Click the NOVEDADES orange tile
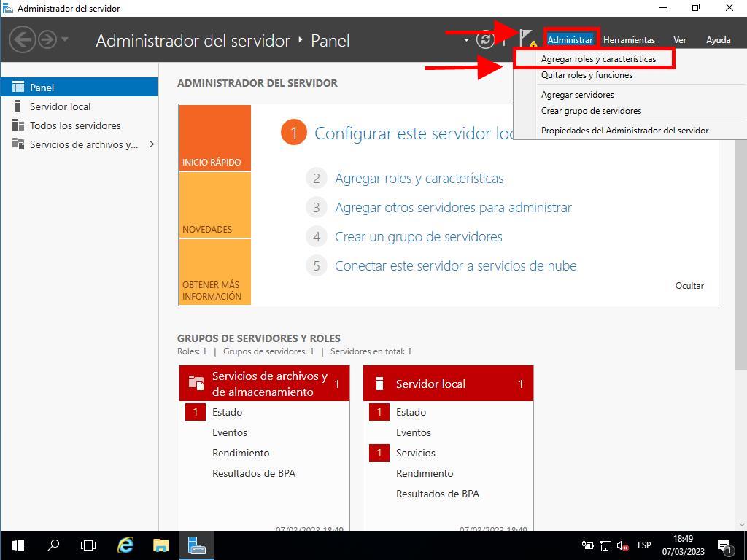The width and height of the screenshot is (747, 560). (x=214, y=206)
